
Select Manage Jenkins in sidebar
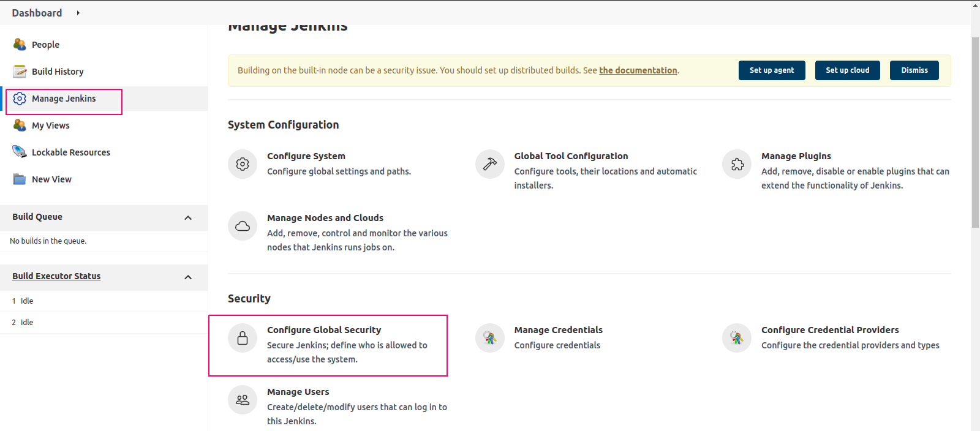[64, 99]
